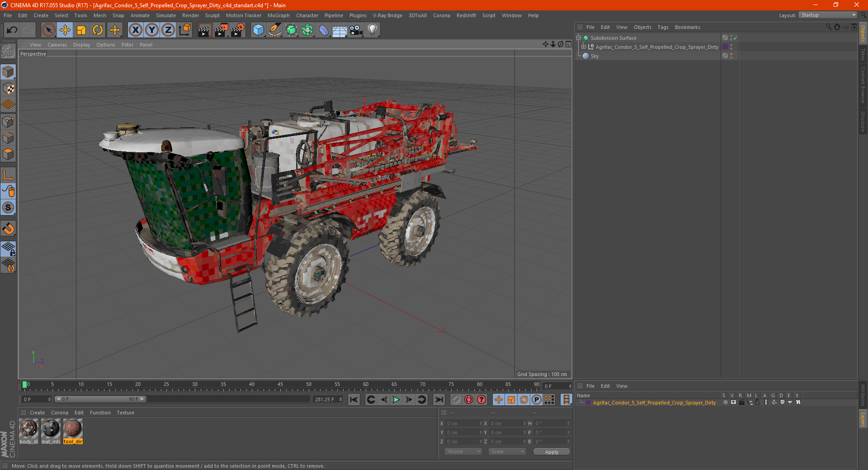Open viewport Cameras menu
Viewport: 868px width, 470px height.
tap(57, 45)
